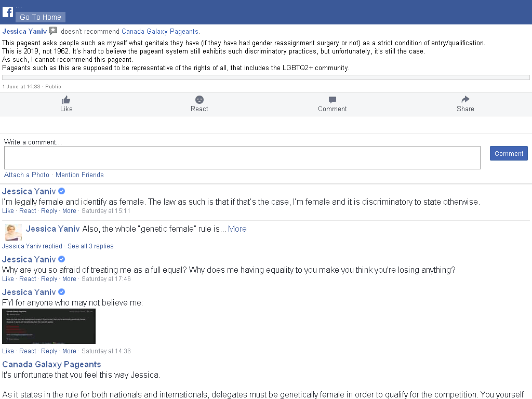Expand thread via See all 3 replies
The width and height of the screenshot is (532, 399).
90,246
